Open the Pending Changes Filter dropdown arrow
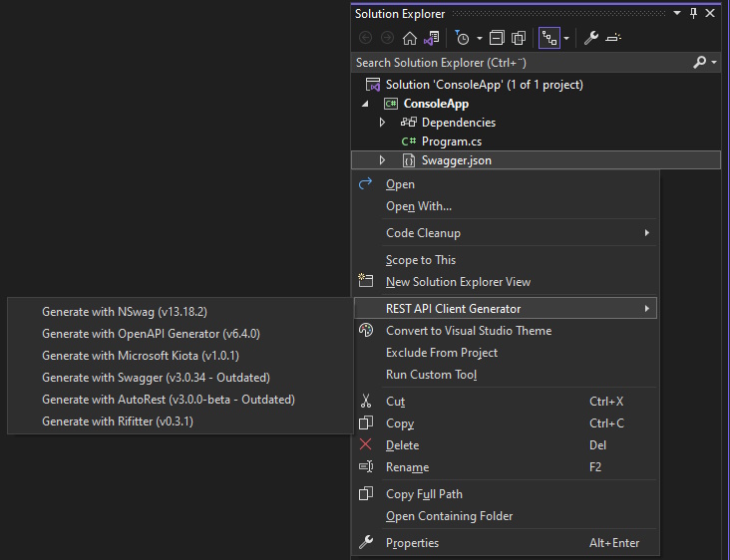This screenshot has width=730, height=560. [480, 38]
